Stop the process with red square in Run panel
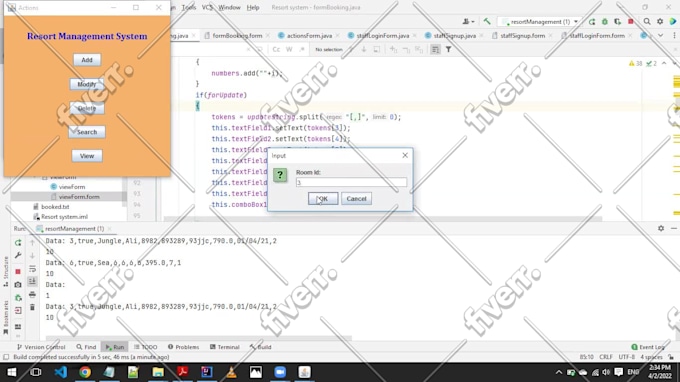The image size is (680, 382). pos(18,271)
